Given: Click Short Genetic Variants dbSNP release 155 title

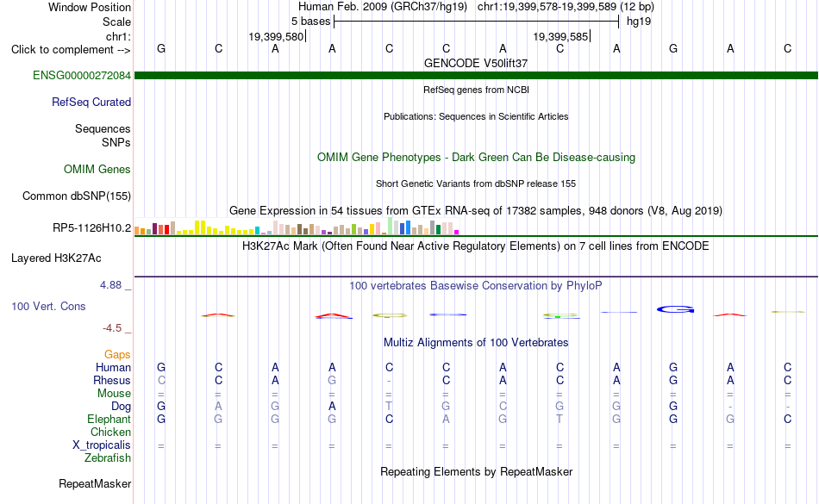Looking at the screenshot, I should pos(475,184).
